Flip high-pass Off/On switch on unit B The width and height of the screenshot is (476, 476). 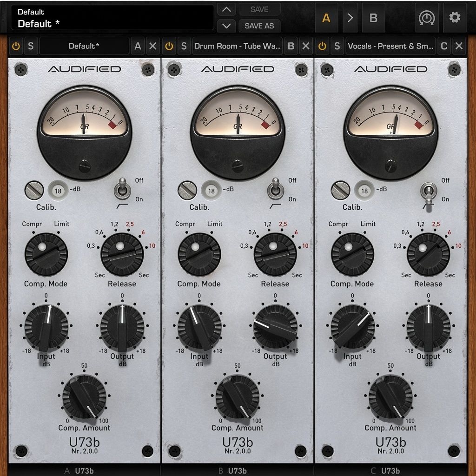(276, 189)
